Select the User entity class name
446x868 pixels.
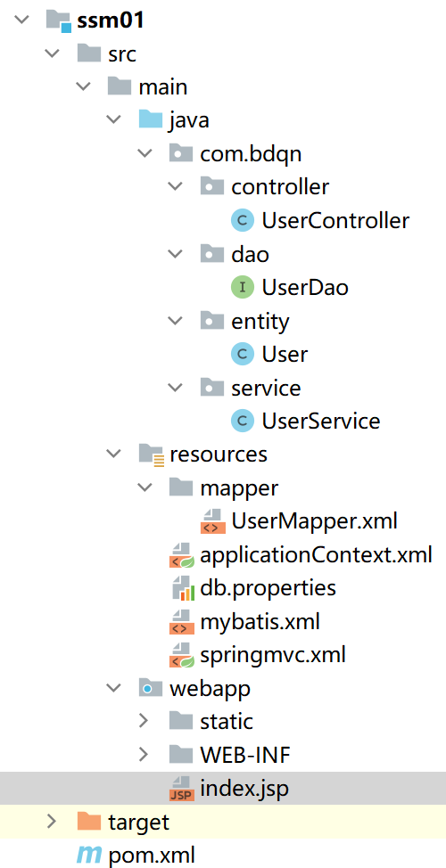[285, 354]
